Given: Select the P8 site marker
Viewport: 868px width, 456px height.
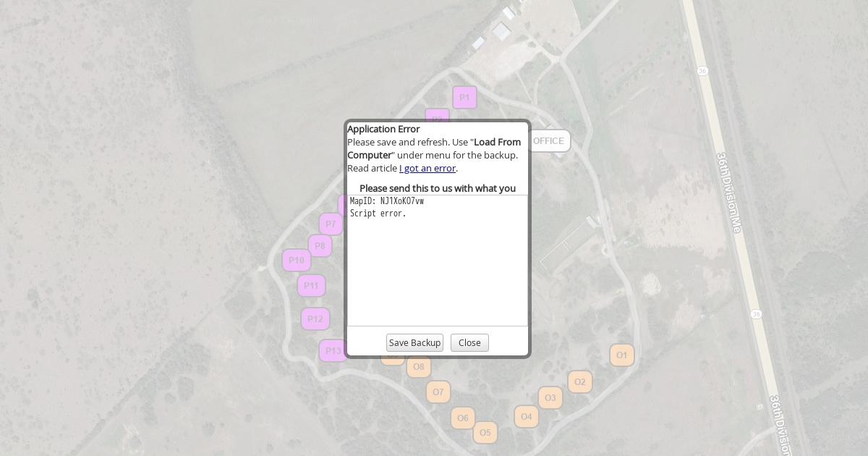Looking at the screenshot, I should coord(320,246).
